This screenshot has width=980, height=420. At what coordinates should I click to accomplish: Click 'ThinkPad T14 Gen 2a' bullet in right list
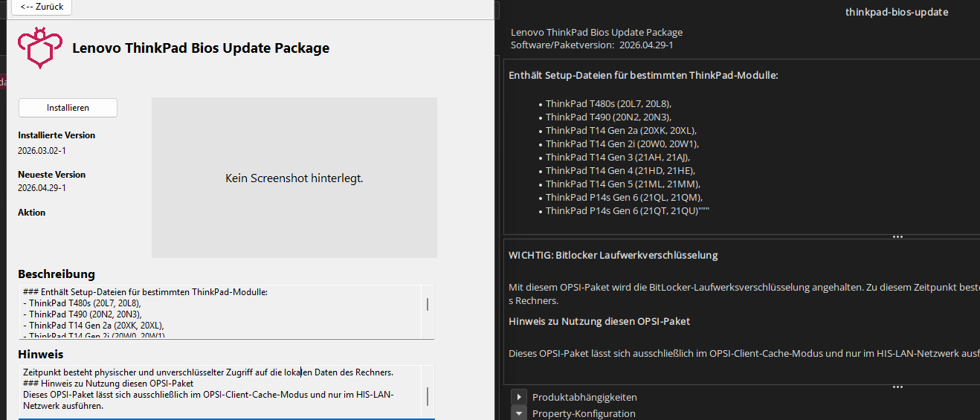tap(621, 131)
